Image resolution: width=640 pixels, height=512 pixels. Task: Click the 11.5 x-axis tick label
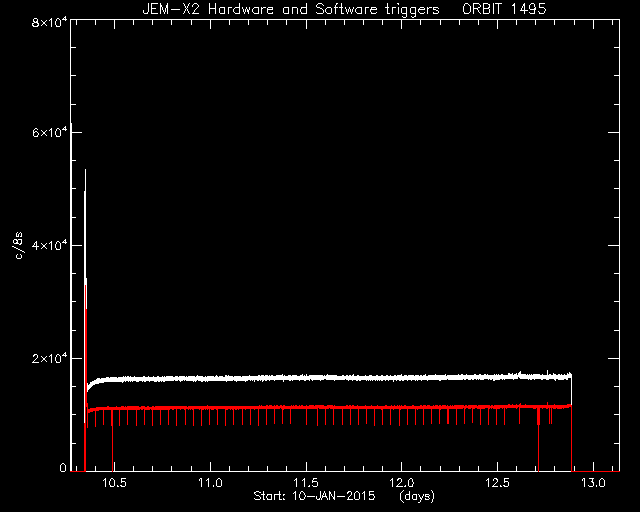click(x=306, y=483)
